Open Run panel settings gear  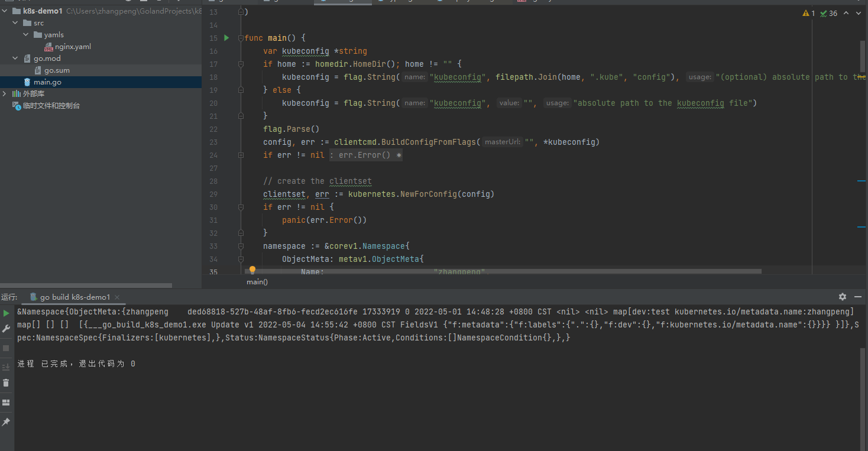click(843, 297)
